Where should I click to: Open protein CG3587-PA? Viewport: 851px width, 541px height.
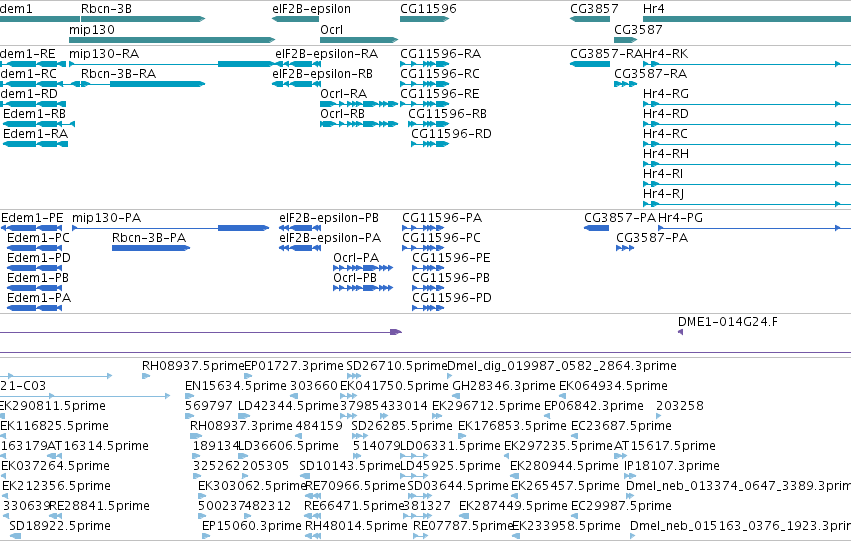652,238
